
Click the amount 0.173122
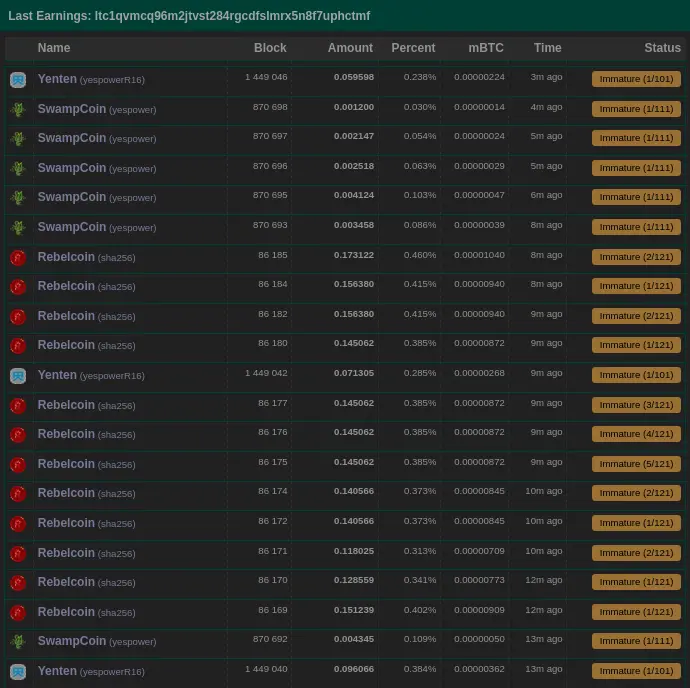pos(354,255)
